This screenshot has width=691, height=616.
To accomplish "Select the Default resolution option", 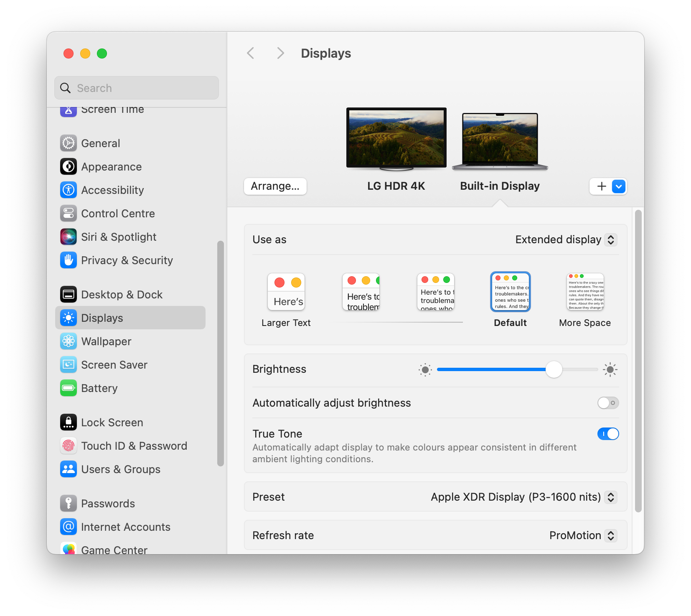I will (x=510, y=300).
